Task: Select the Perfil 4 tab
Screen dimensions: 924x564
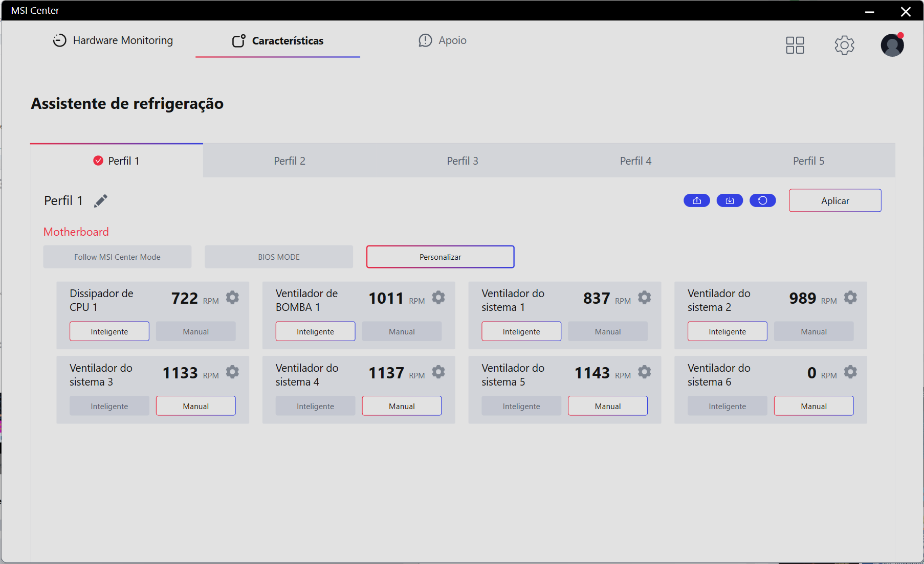Action: coord(635,161)
